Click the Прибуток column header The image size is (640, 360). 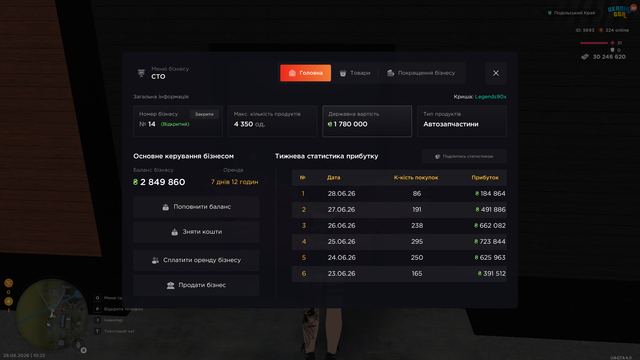coord(485,178)
